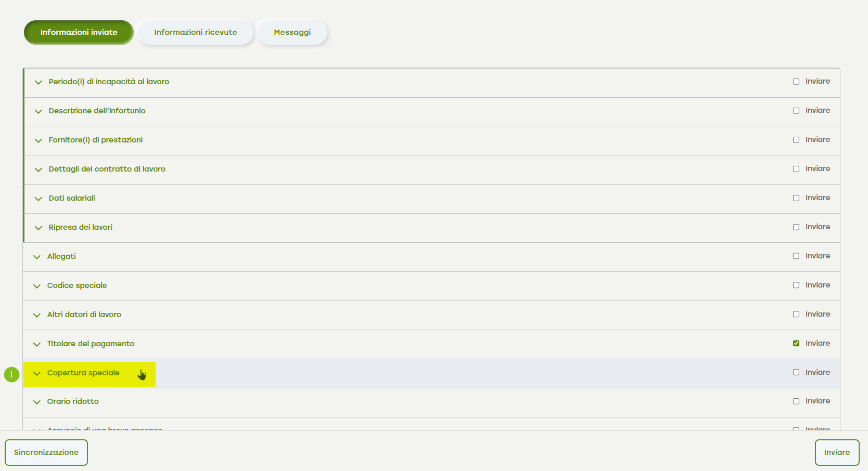Enable Inviare checkbox for Fornitore(i) di prestazioni
868x471 pixels.
pyautogui.click(x=796, y=140)
